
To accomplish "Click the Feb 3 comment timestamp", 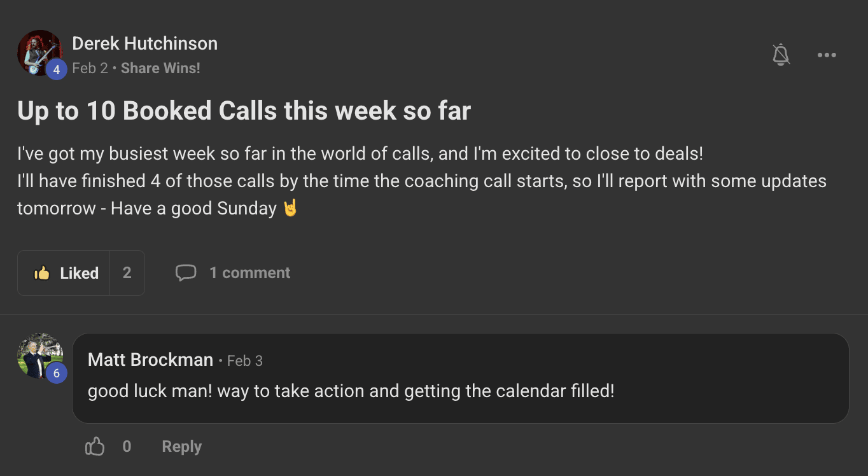I will click(245, 361).
